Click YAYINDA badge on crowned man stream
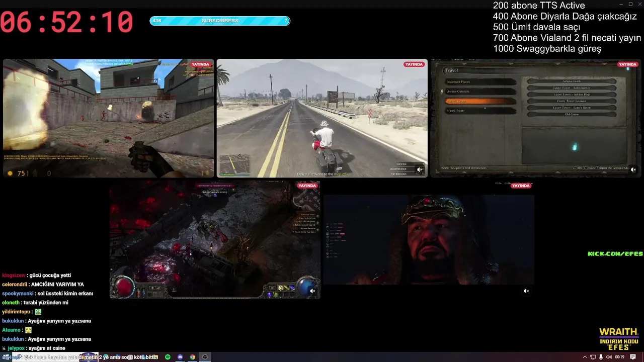This screenshot has width=644, height=362. pos(521,186)
